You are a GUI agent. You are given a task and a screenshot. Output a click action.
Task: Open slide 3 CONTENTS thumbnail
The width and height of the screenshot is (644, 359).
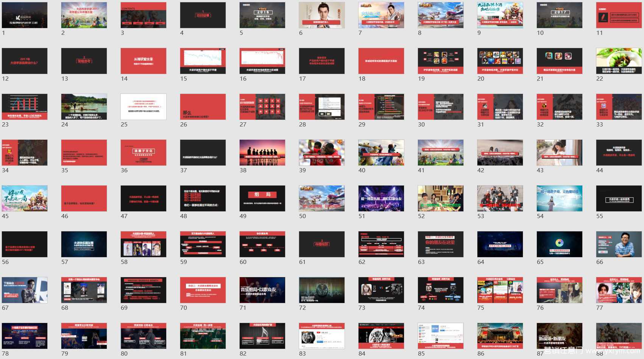pyautogui.click(x=143, y=15)
